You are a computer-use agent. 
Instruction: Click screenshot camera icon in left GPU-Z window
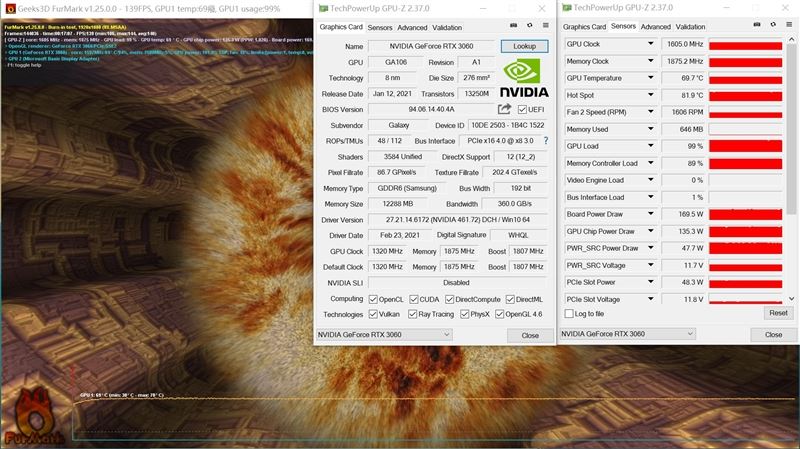click(513, 25)
